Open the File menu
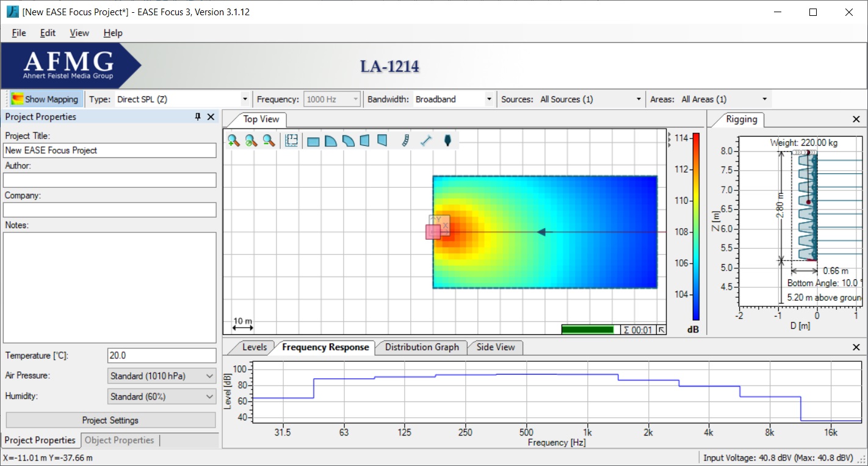 (x=19, y=33)
